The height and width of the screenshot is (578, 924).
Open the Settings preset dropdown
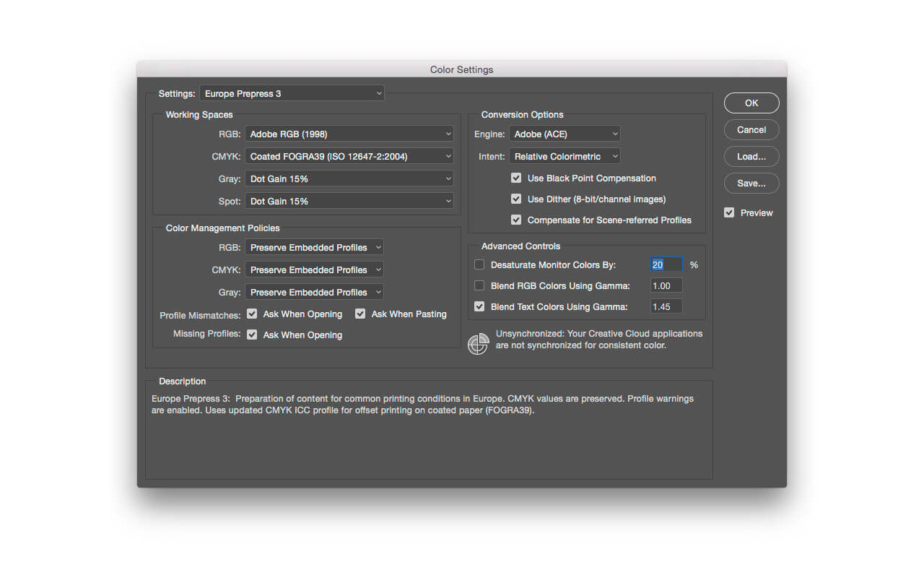(x=292, y=93)
